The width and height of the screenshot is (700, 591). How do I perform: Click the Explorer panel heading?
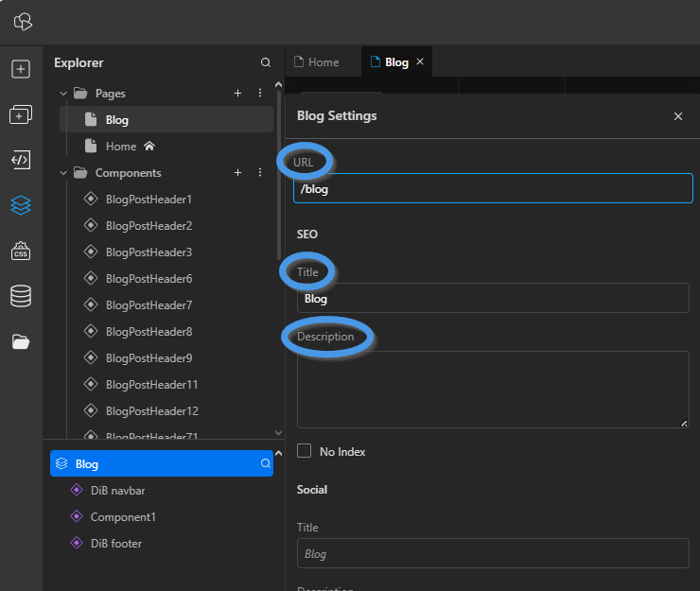[79, 62]
